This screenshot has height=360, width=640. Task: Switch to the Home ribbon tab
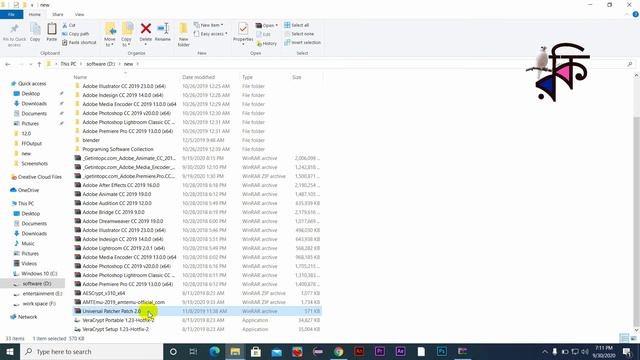[x=35, y=15]
